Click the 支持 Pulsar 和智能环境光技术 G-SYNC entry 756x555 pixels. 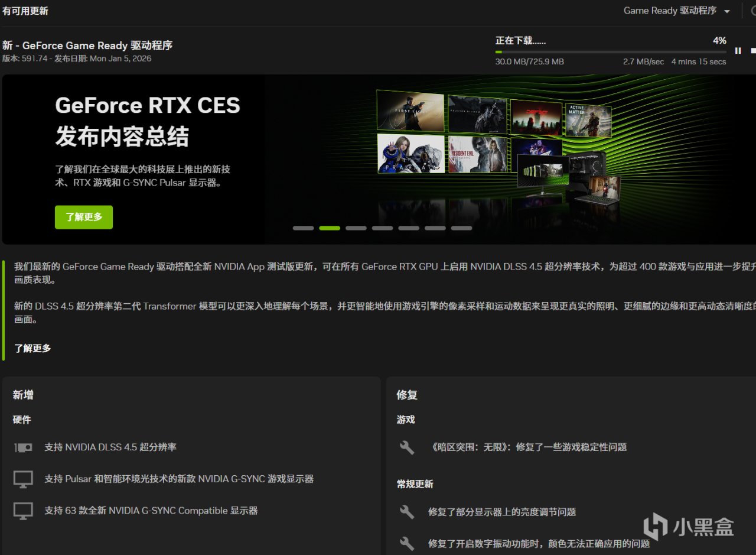[x=179, y=479]
